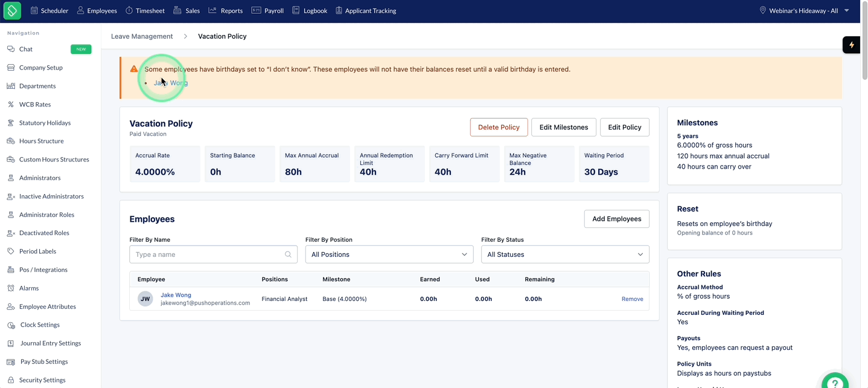
Task: Go to Company Setup page
Action: 41,68
